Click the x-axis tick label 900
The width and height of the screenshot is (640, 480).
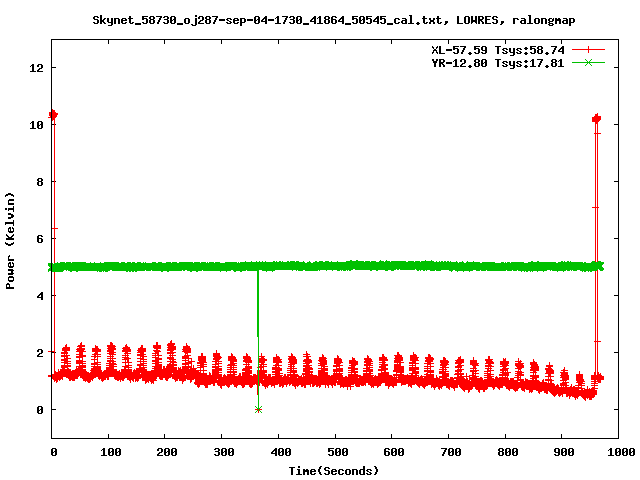pos(564,452)
